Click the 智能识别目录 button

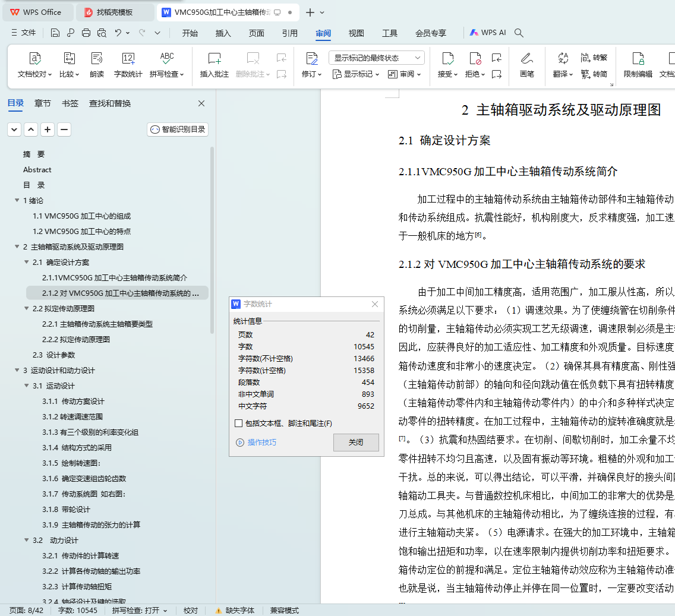[178, 129]
